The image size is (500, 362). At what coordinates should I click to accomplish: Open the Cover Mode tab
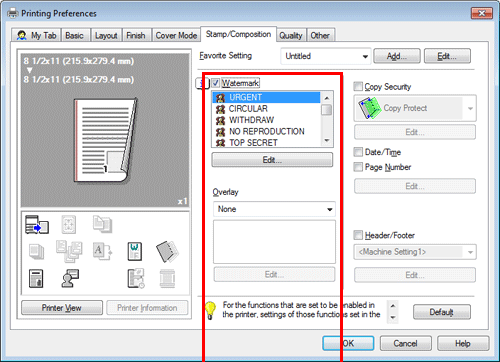tap(176, 35)
